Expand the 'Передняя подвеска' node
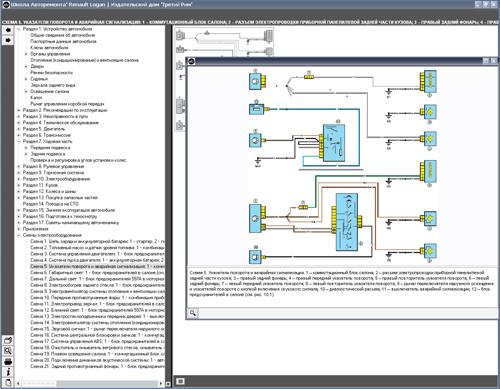This screenshot has width=500, height=389. click(x=27, y=148)
